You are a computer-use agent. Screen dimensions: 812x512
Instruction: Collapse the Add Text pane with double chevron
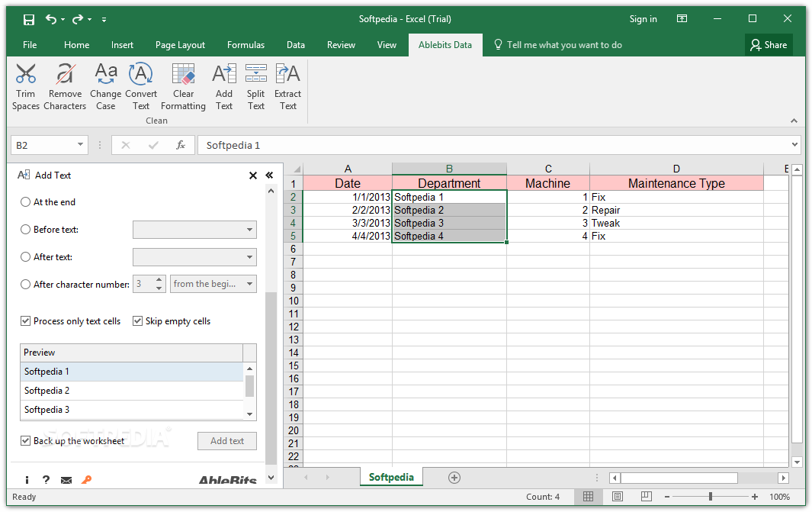click(x=269, y=175)
